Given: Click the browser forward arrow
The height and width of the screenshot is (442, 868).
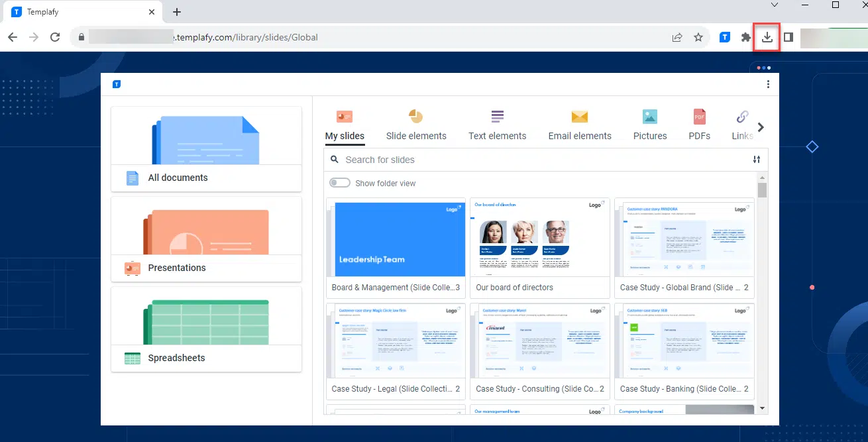Looking at the screenshot, I should coord(34,37).
